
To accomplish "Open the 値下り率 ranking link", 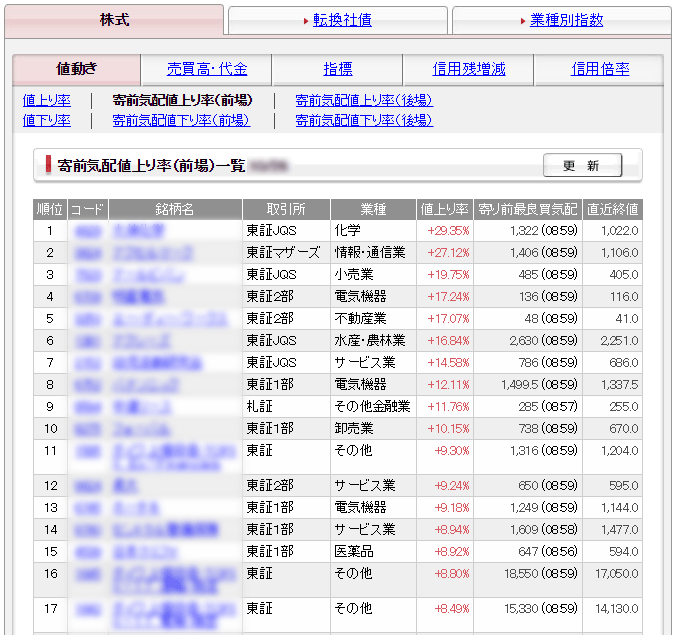I will [x=46, y=120].
